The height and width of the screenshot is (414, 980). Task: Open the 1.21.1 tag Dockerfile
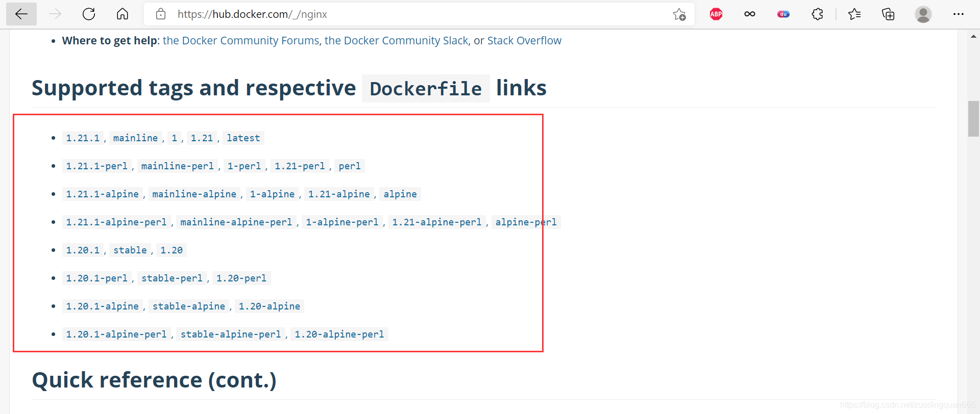point(83,138)
